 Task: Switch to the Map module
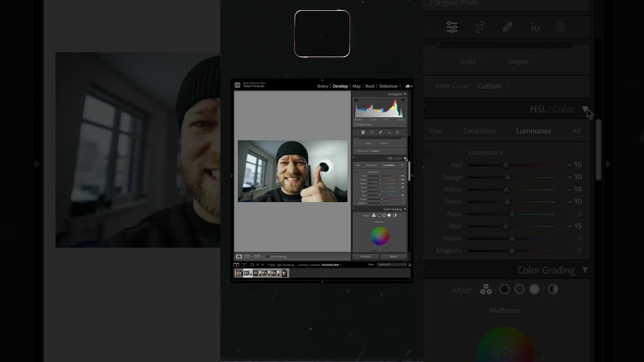(356, 86)
